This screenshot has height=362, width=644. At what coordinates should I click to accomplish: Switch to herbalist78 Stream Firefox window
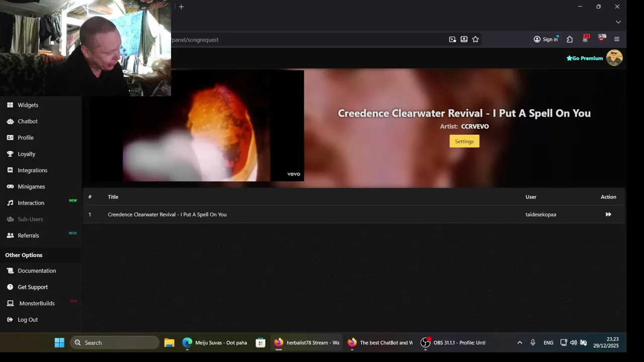(307, 343)
